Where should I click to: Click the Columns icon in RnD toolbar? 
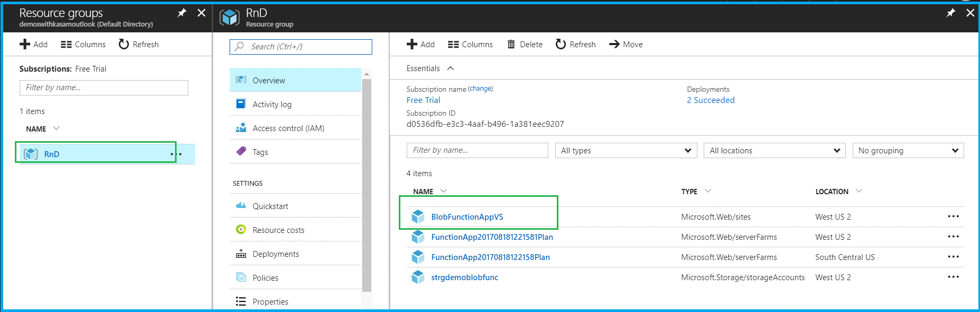[x=453, y=45]
